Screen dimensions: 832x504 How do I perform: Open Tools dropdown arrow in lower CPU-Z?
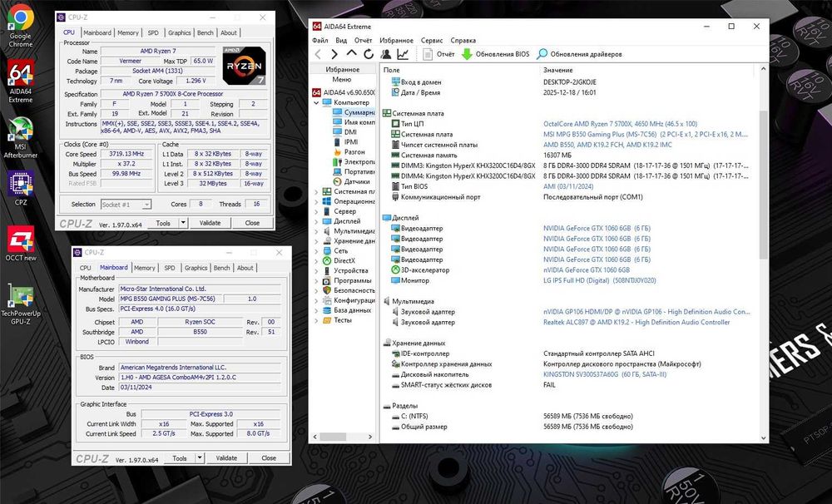(200, 458)
